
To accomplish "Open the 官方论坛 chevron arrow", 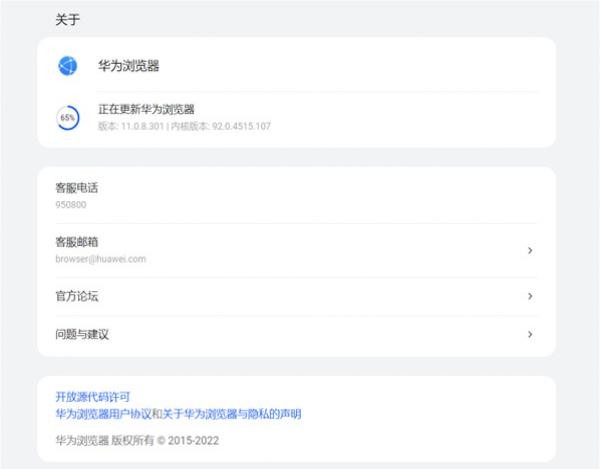I will (530, 296).
